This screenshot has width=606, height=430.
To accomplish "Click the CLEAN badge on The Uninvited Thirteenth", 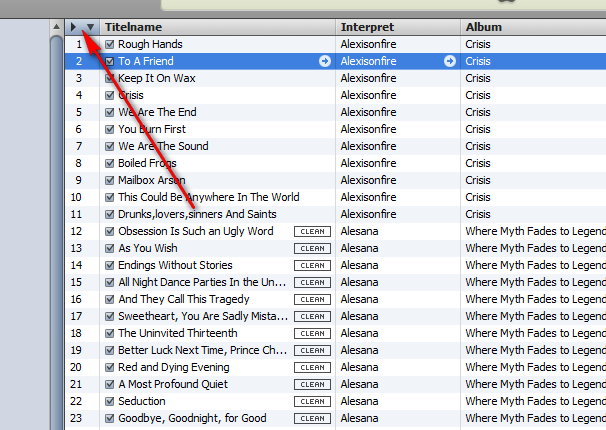I will click(312, 333).
